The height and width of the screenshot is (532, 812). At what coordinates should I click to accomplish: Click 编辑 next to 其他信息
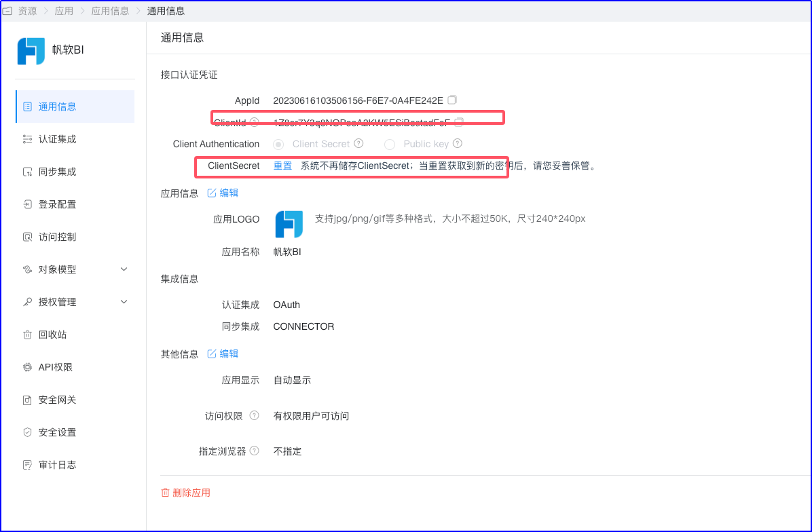pos(223,354)
